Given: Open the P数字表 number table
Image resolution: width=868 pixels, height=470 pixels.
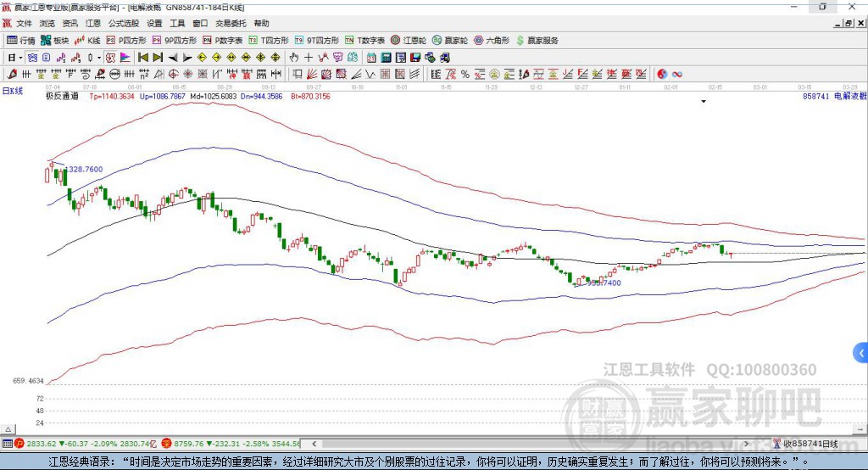Looking at the screenshot, I should [x=222, y=41].
